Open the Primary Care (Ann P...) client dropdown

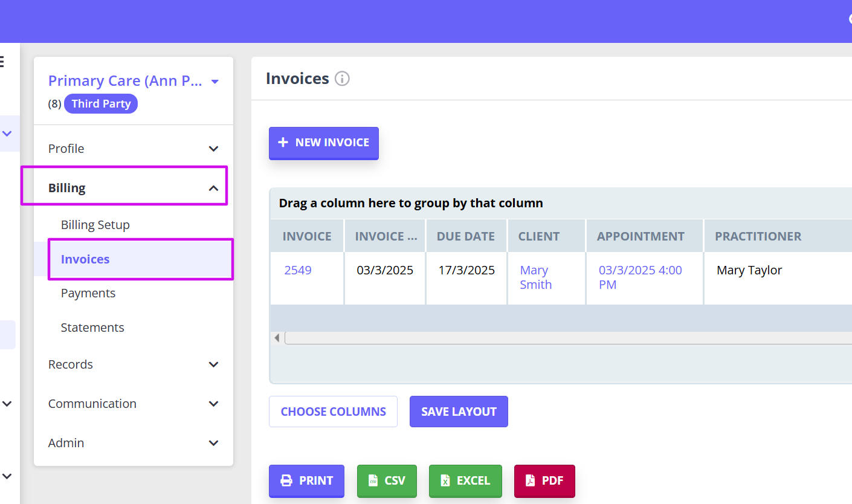click(215, 80)
